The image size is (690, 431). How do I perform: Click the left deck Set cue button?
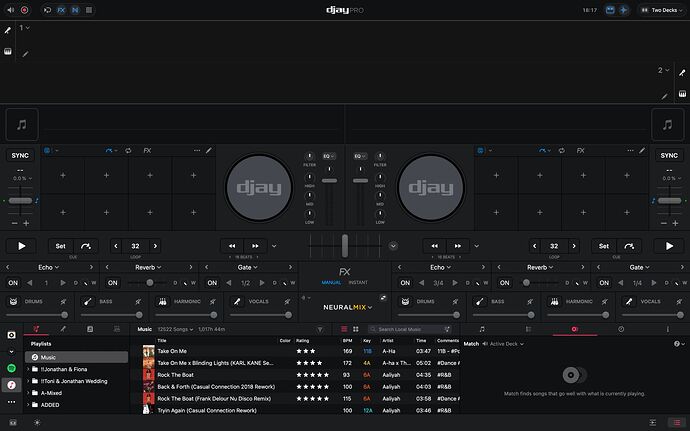click(61, 246)
